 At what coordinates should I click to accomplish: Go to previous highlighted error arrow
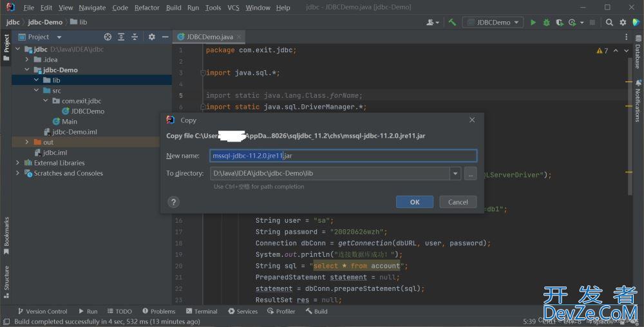coord(616,50)
